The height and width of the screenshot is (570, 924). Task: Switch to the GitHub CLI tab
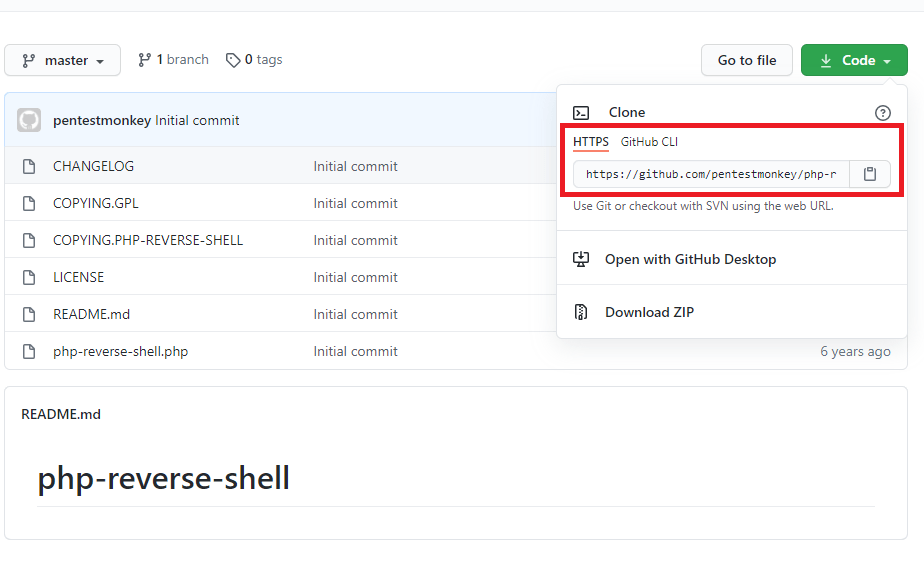[649, 142]
